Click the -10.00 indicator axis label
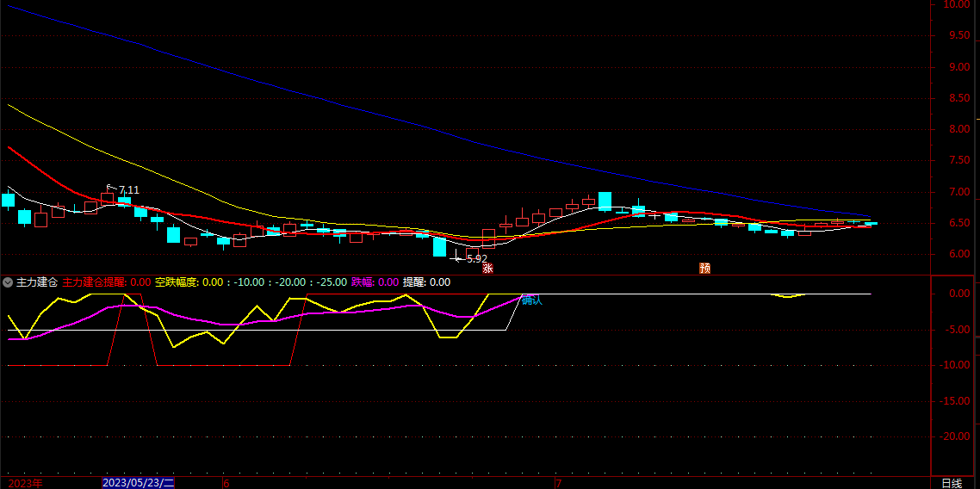This screenshot has height=489, width=980. click(956, 365)
